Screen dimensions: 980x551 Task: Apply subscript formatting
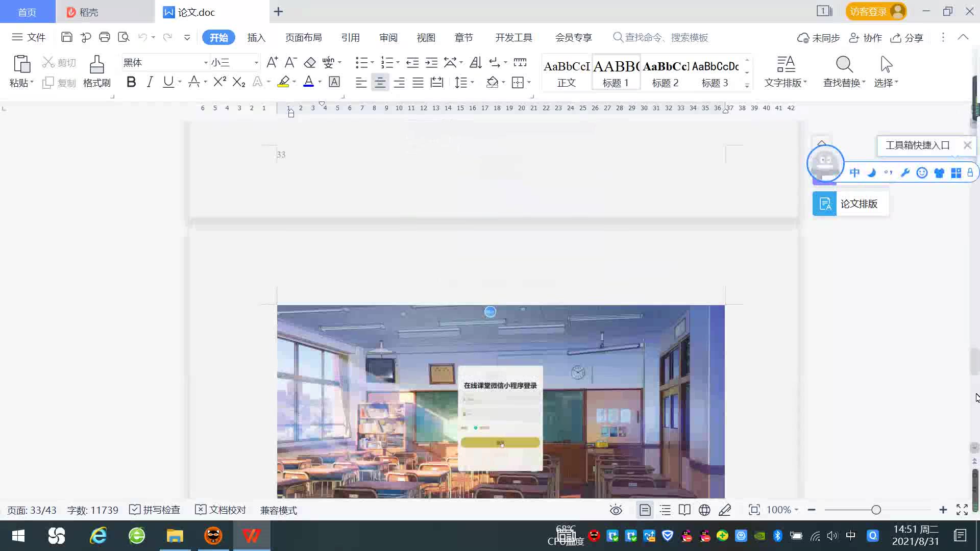pyautogui.click(x=239, y=82)
